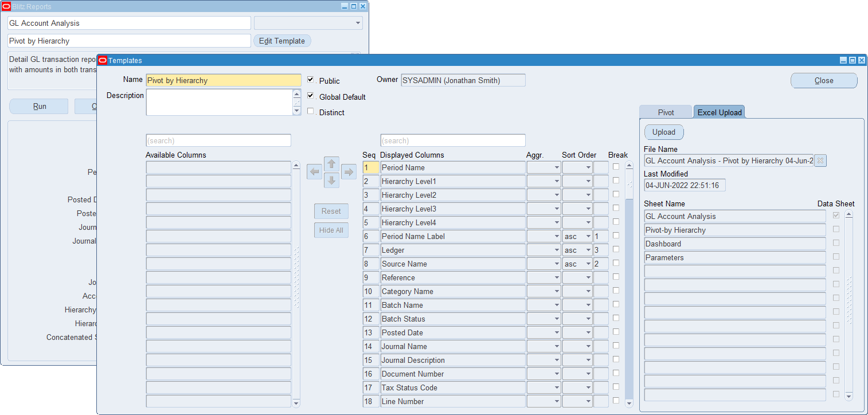Click the left arrow to hide column
This screenshot has height=415, width=868.
tap(314, 172)
